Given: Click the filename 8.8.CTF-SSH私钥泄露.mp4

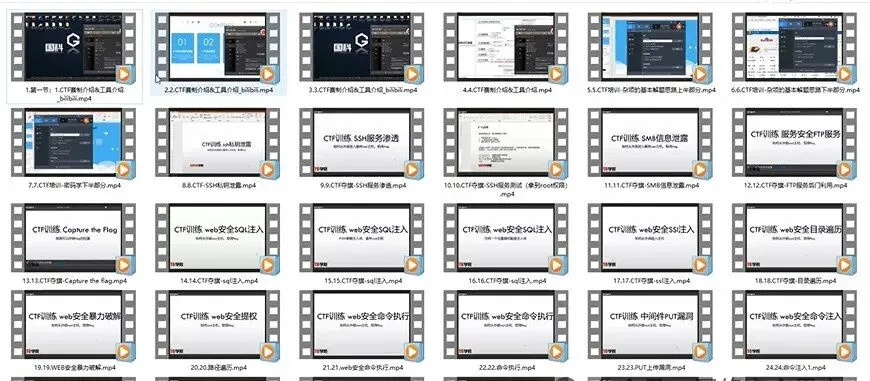Looking at the screenshot, I should (218, 185).
